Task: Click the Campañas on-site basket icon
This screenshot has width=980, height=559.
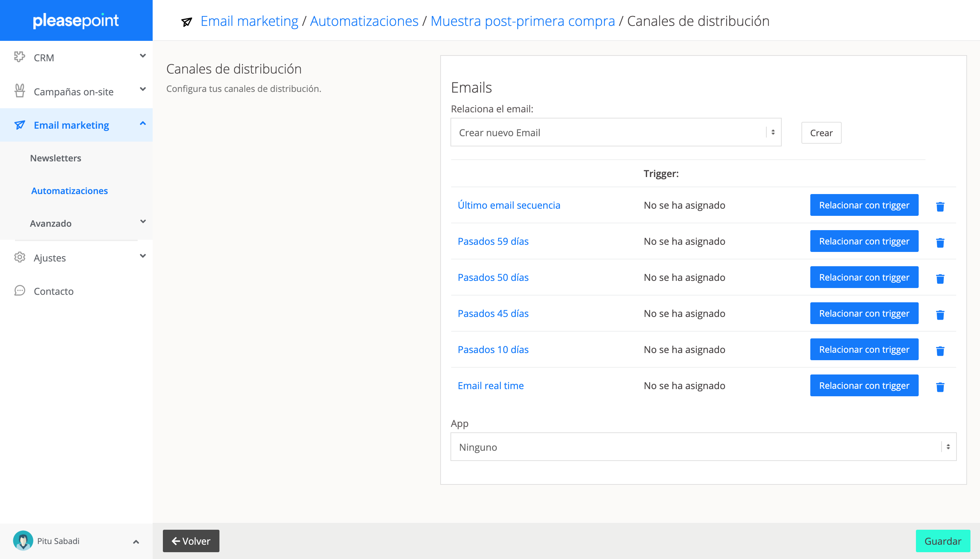Action: [19, 91]
